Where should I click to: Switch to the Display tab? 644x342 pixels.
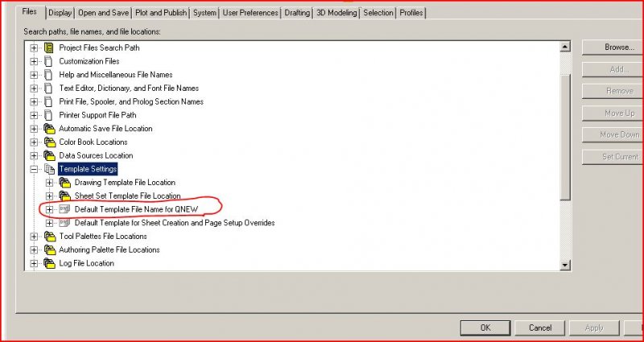[x=60, y=13]
